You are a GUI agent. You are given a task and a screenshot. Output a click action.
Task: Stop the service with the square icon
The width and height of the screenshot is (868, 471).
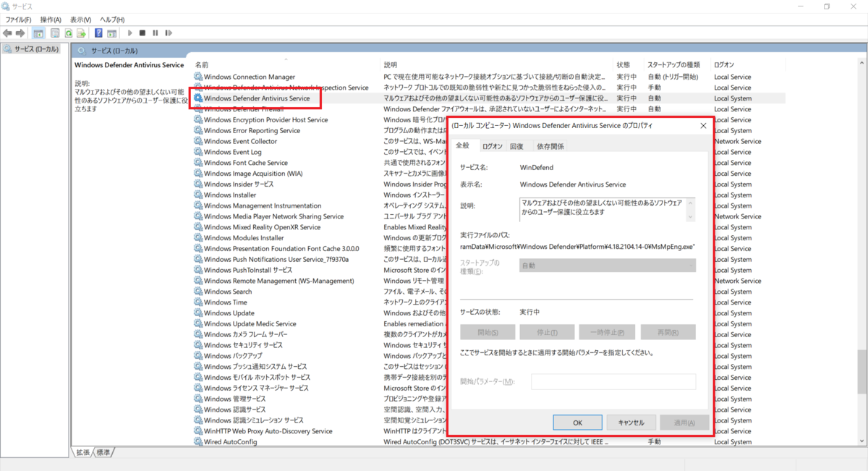pyautogui.click(x=142, y=33)
